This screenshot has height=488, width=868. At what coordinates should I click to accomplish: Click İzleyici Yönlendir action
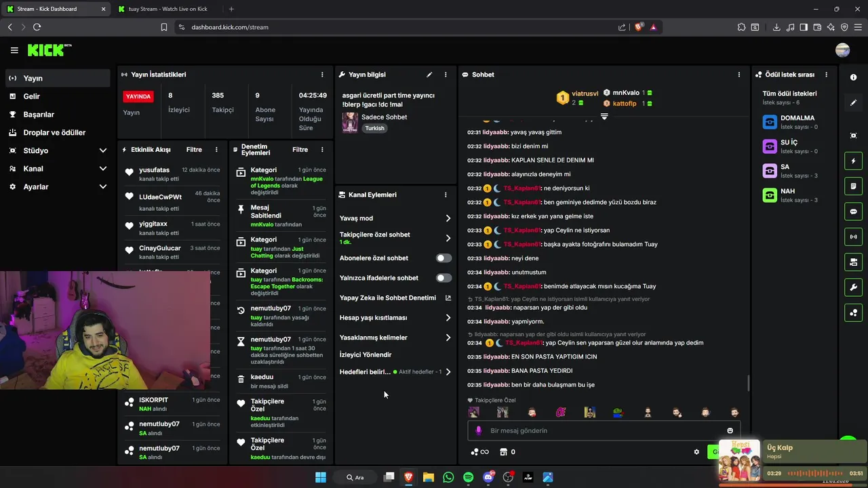click(x=366, y=354)
